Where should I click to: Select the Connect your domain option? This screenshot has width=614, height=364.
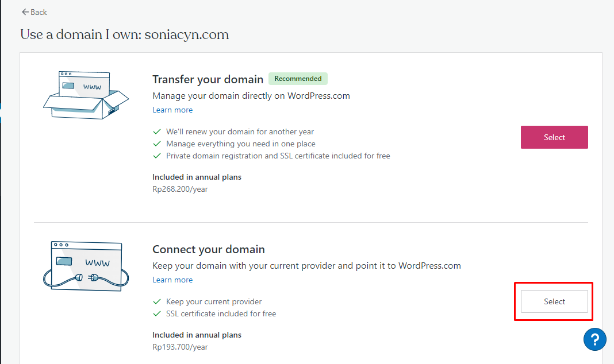click(x=554, y=301)
